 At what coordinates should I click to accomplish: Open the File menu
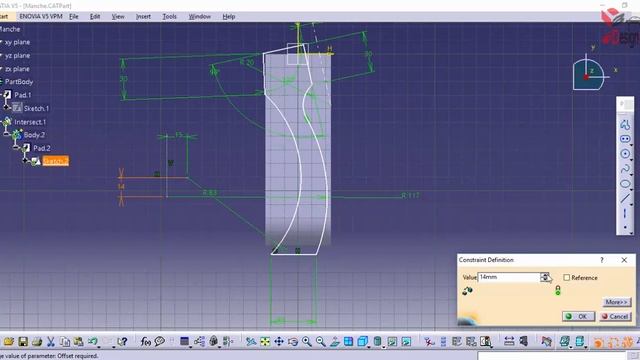(73, 16)
